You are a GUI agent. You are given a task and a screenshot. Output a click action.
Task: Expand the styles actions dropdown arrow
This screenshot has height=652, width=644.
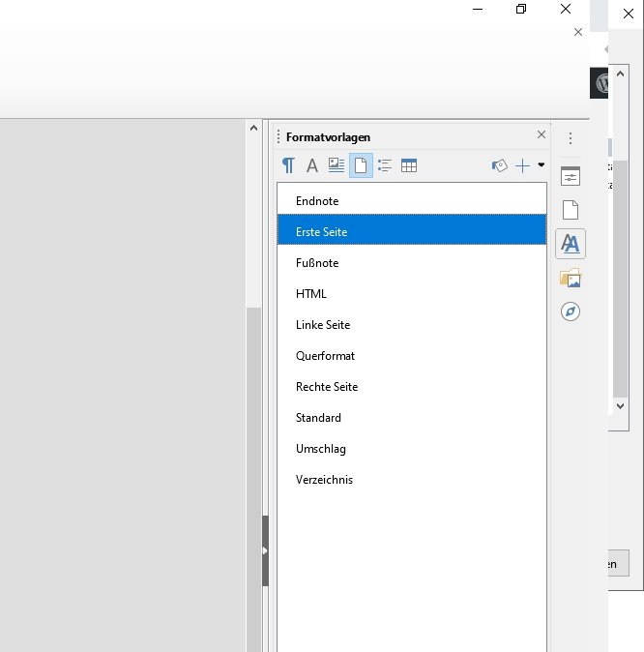pos(541,165)
